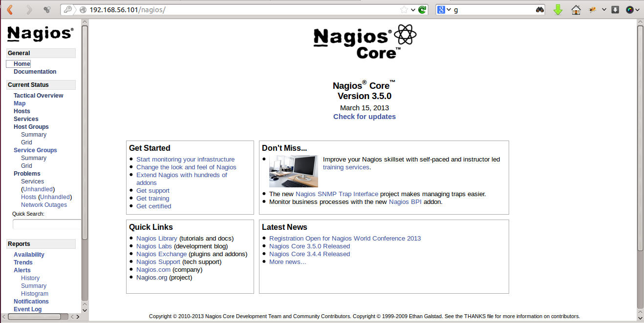Open Histogram under Alerts
Screen dimensions: 644x323
coord(35,294)
